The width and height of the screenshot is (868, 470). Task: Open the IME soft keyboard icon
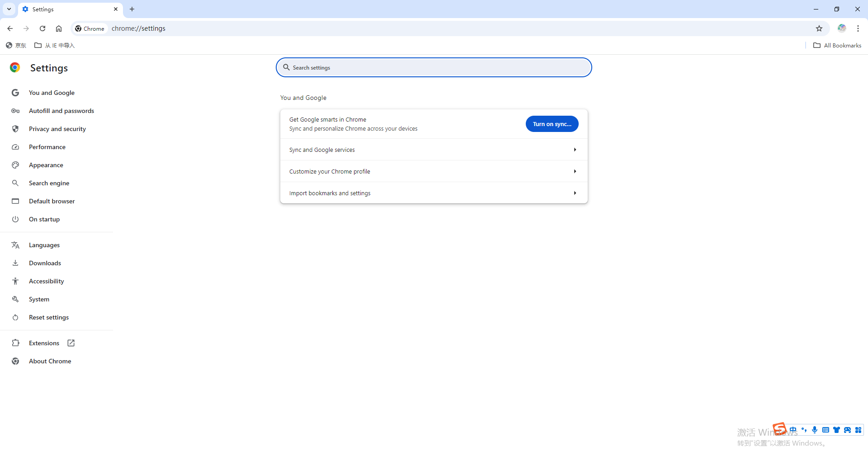[826, 430]
